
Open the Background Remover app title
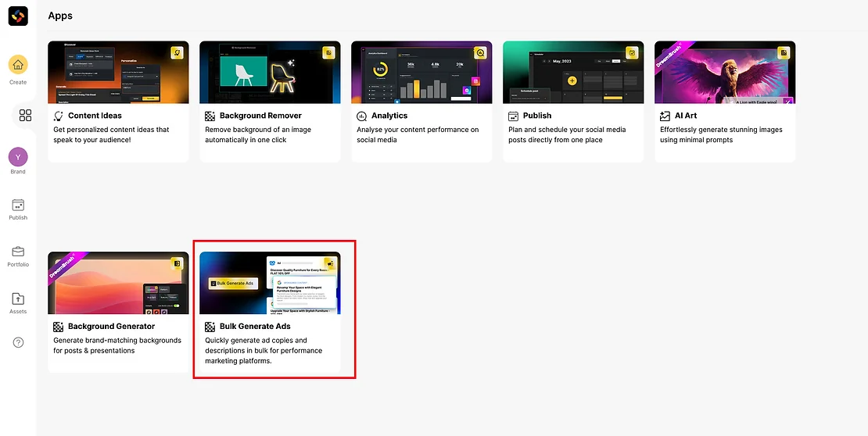tap(260, 116)
